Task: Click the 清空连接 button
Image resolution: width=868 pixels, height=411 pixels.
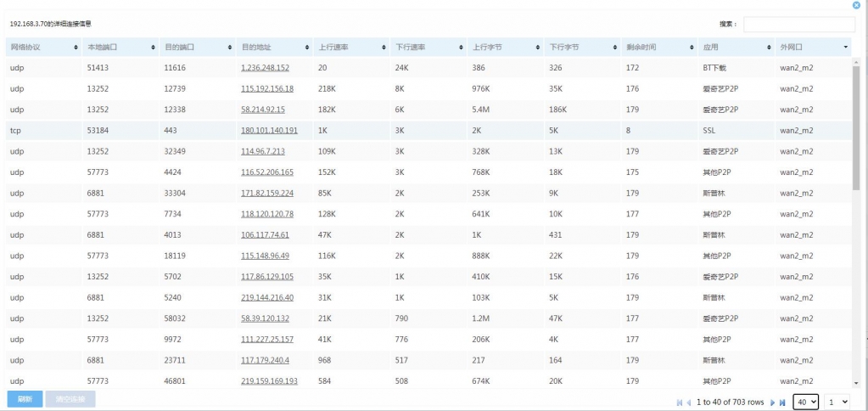Action: 70,399
